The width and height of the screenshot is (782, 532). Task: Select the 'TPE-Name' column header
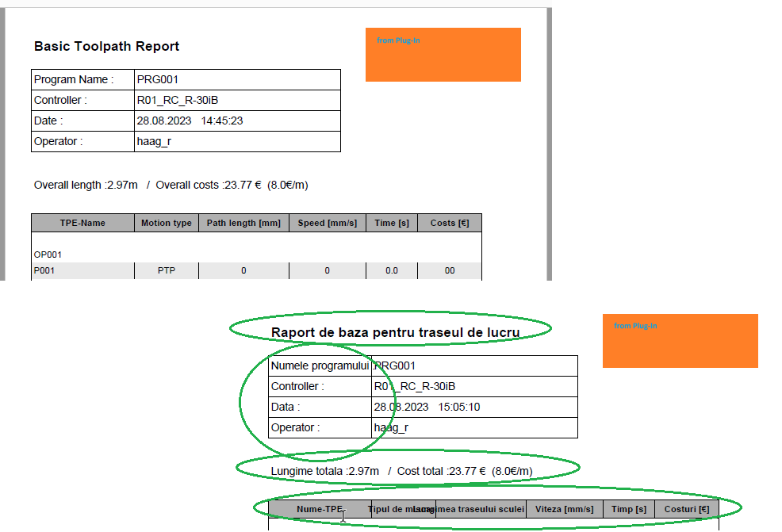click(x=82, y=223)
